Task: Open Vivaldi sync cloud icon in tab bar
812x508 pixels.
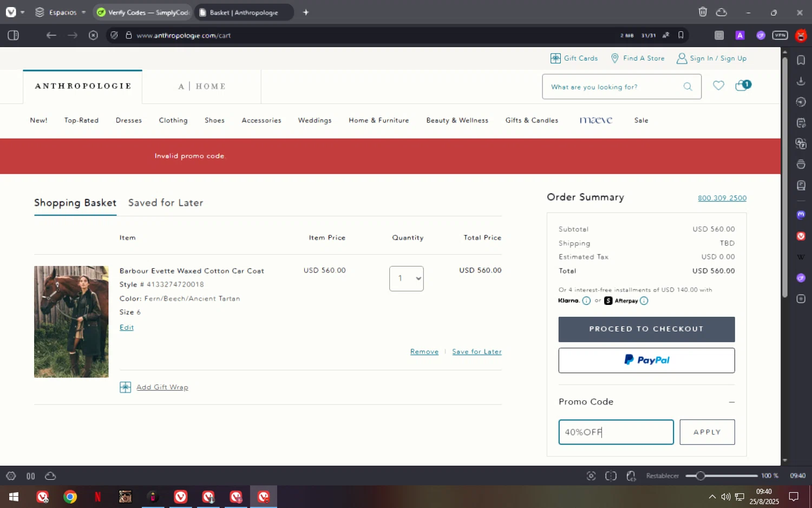Action: (x=722, y=12)
